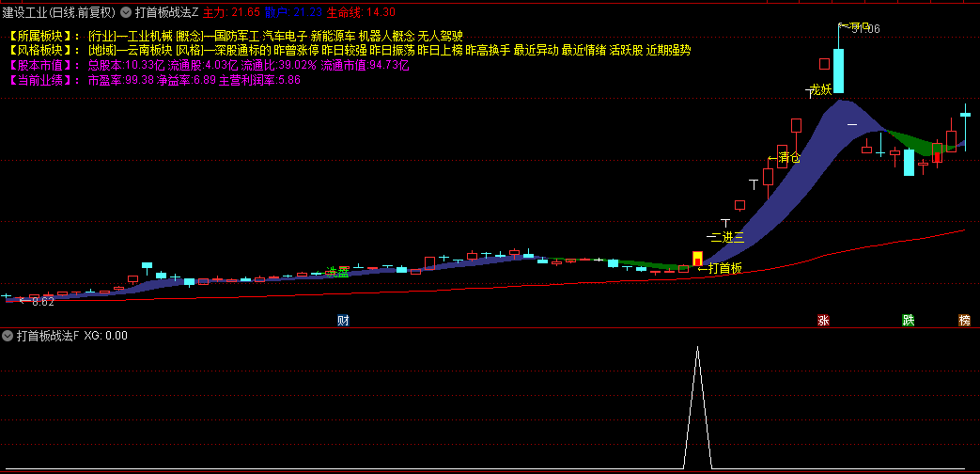
Task: Click the green 洗盘 signal label
Action: pos(337,273)
